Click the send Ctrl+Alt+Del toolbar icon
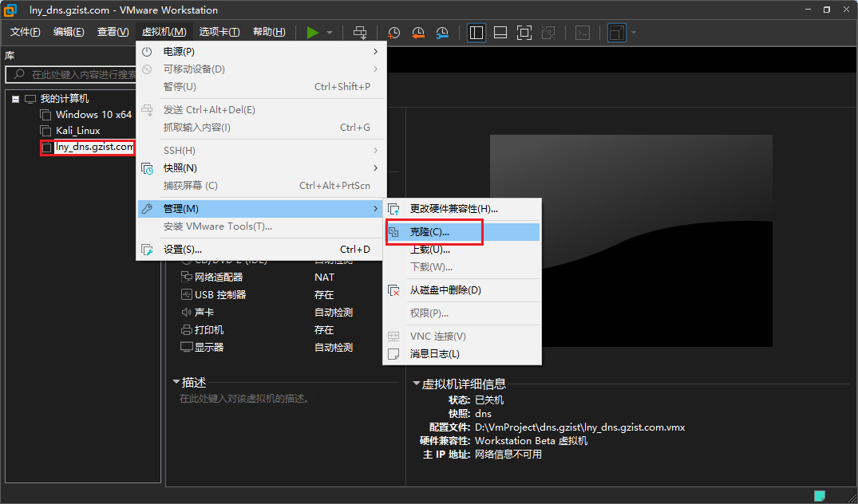Viewport: 858px width, 504px height. pos(360,33)
